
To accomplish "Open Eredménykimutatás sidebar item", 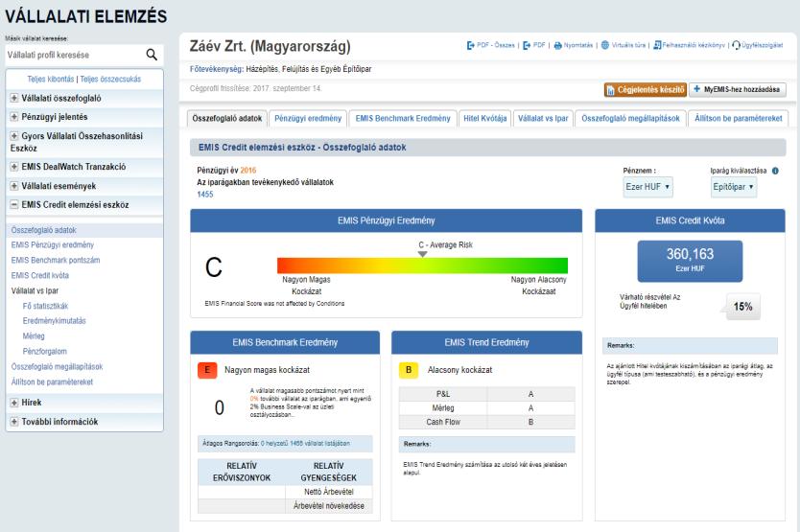I will click(x=54, y=321).
